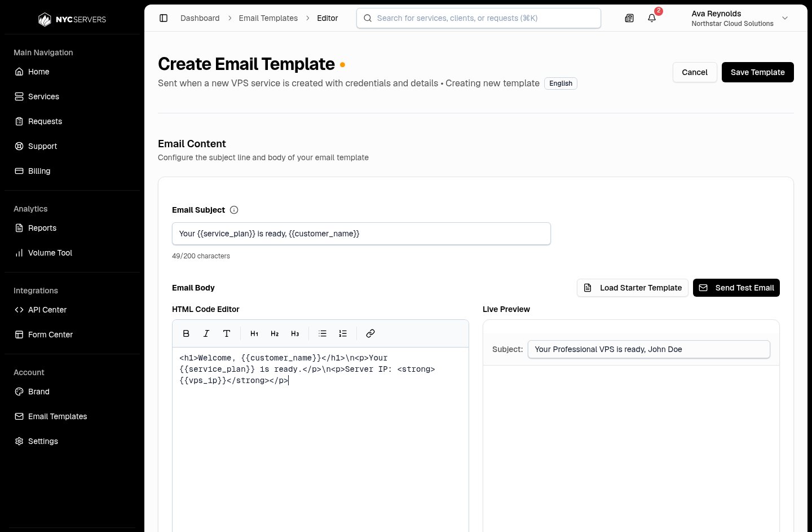Open Services in sidebar
Viewport: 812px width, 532px height.
[72, 96]
